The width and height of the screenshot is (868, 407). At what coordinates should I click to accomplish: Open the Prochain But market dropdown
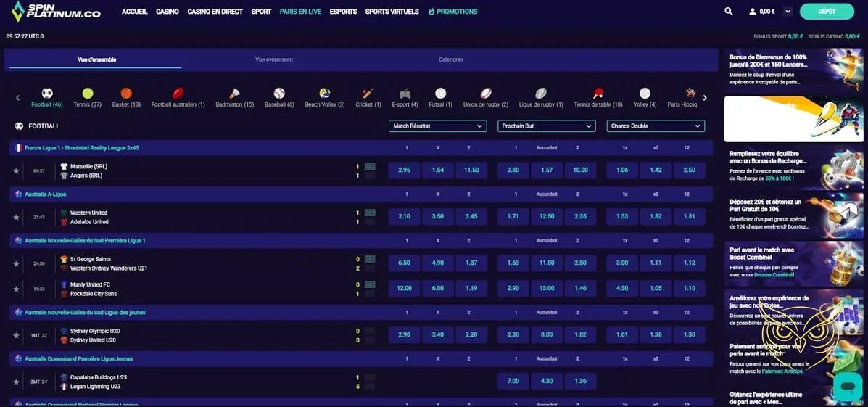[546, 126]
